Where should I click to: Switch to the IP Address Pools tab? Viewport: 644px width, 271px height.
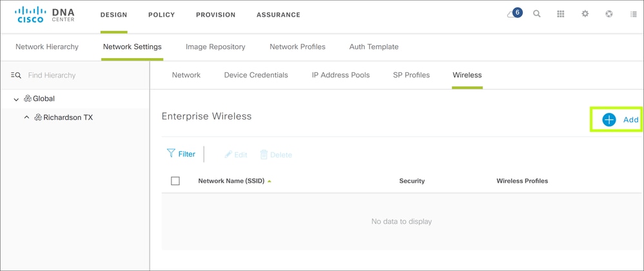pyautogui.click(x=340, y=75)
